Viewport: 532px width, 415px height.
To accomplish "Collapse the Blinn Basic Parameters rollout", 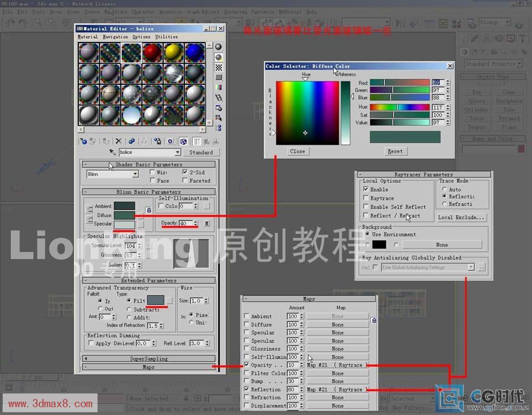I will [x=149, y=192].
